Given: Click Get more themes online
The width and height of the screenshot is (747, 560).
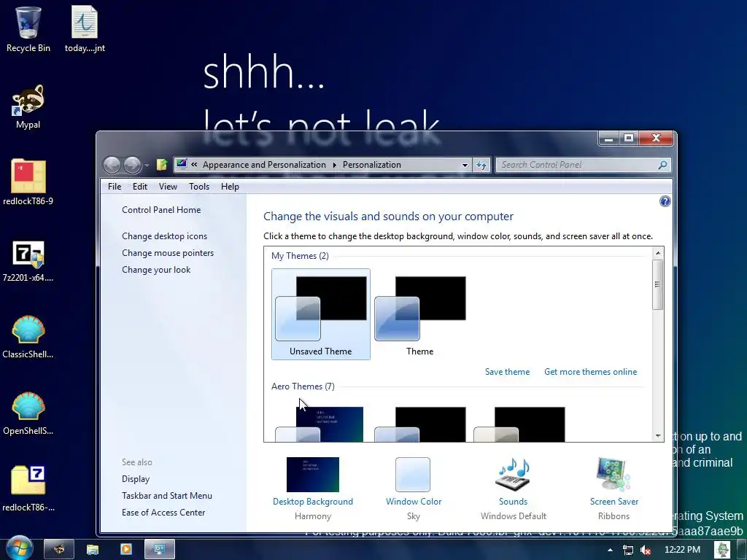Looking at the screenshot, I should pyautogui.click(x=590, y=372).
